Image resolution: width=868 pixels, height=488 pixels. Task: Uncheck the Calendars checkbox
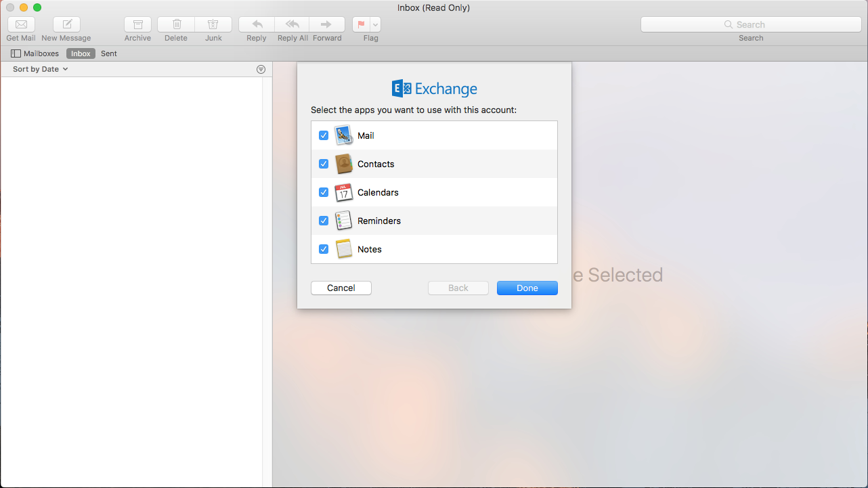pos(324,192)
